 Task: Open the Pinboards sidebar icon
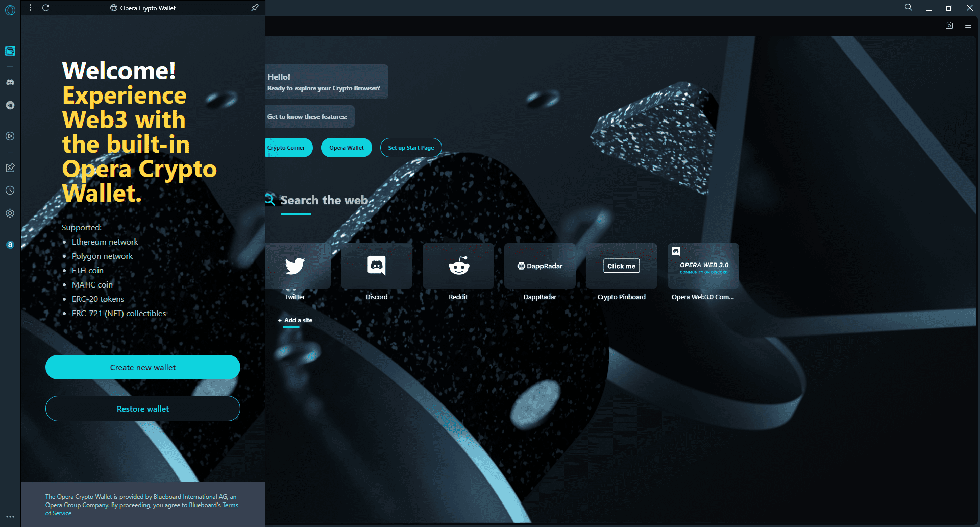[10, 167]
